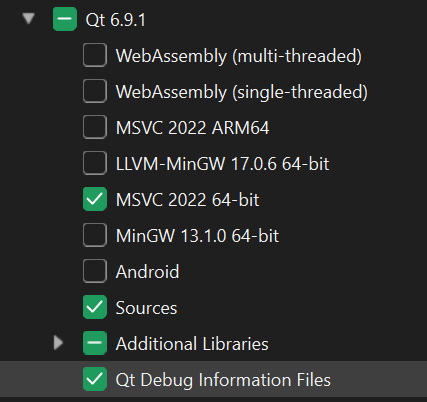Enable WebAssembly (single-threaded) checkbox
This screenshot has width=427, height=402.
click(x=95, y=91)
